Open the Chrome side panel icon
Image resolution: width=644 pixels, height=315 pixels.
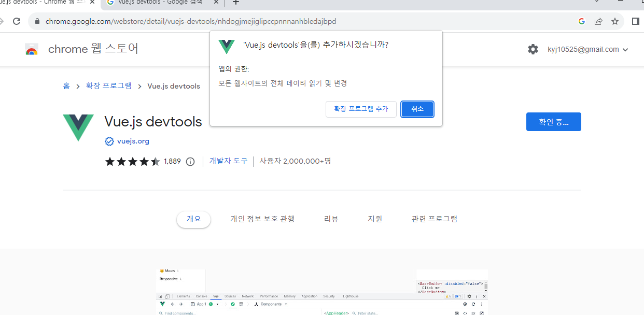(636, 21)
